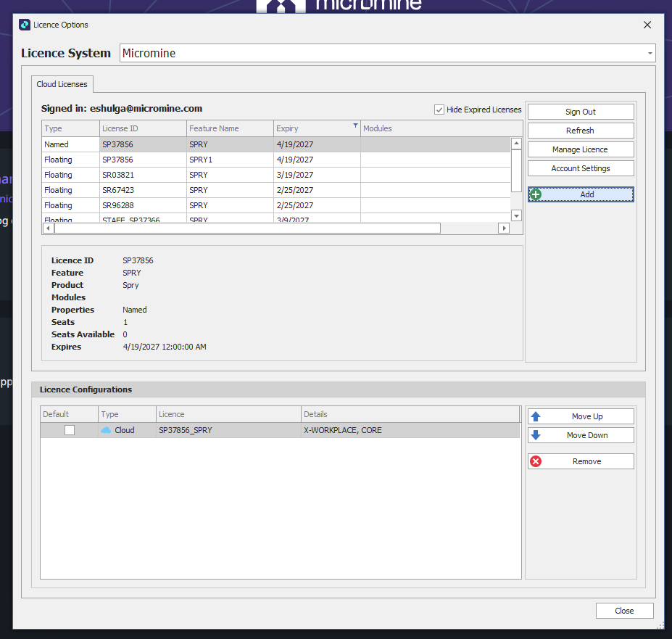Click the red X Remove icon
672x639 pixels.
[535, 461]
